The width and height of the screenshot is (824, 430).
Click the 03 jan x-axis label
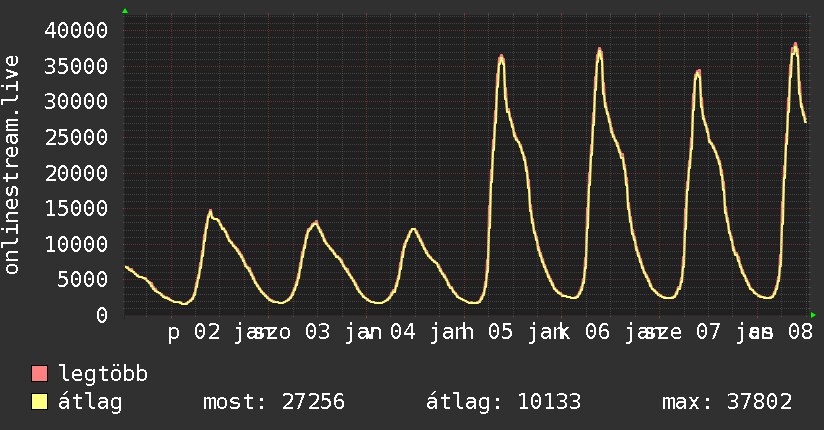tap(344, 332)
